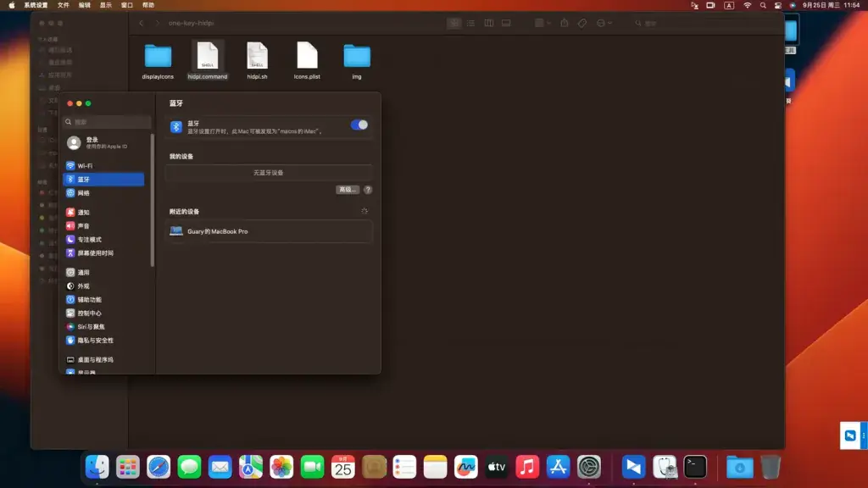868x488 pixels.
Task: Launch Safari from the Dock
Action: [159, 467]
